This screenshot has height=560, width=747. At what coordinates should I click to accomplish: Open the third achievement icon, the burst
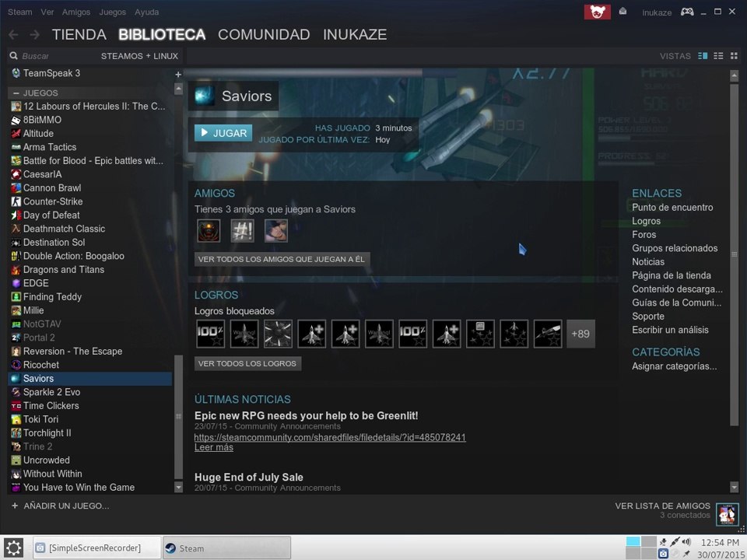coord(278,334)
